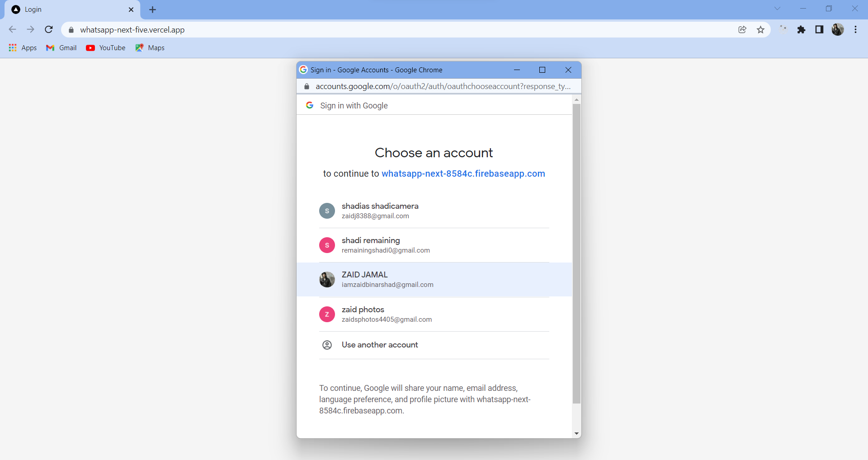868x460 pixels.
Task: View site info lock in main address bar
Action: [x=71, y=30]
